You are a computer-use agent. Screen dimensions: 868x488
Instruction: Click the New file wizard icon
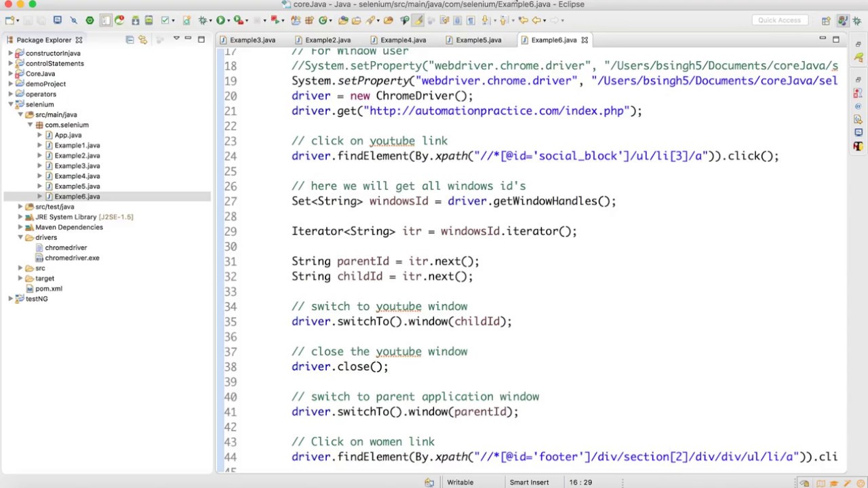coord(9,20)
